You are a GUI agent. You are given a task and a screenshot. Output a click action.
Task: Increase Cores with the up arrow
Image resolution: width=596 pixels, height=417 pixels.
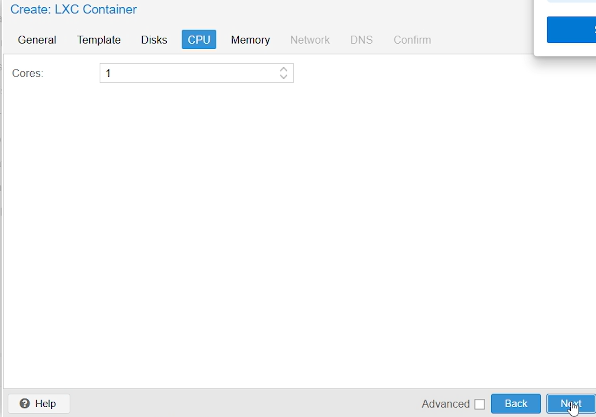click(x=283, y=69)
